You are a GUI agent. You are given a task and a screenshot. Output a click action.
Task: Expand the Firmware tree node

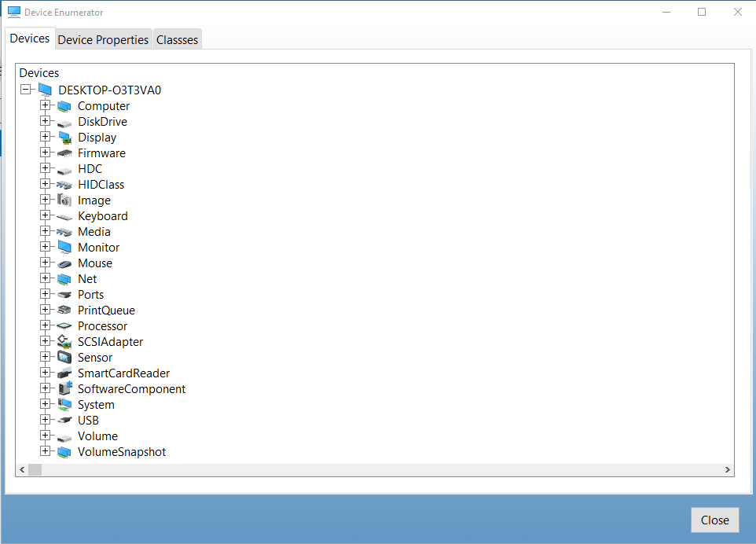tap(46, 153)
